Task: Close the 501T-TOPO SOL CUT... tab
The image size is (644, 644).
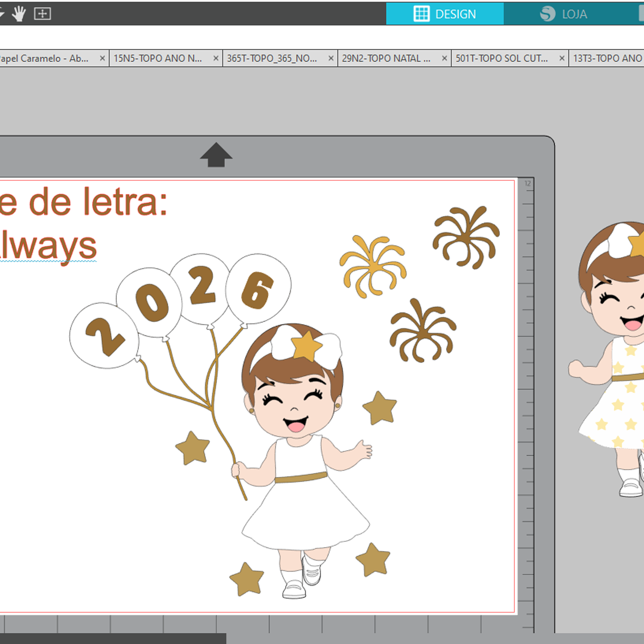Action: pos(562,58)
